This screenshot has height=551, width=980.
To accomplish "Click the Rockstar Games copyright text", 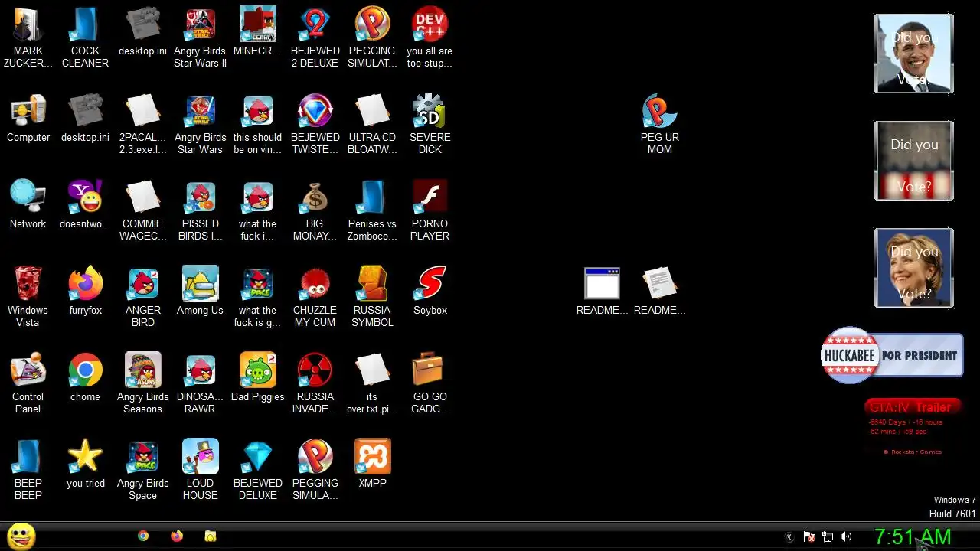I will (913, 452).
